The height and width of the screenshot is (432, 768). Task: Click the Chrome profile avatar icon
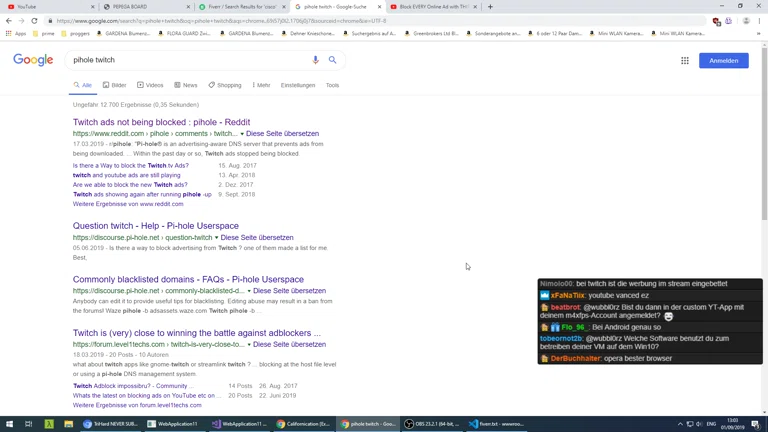coord(746,21)
